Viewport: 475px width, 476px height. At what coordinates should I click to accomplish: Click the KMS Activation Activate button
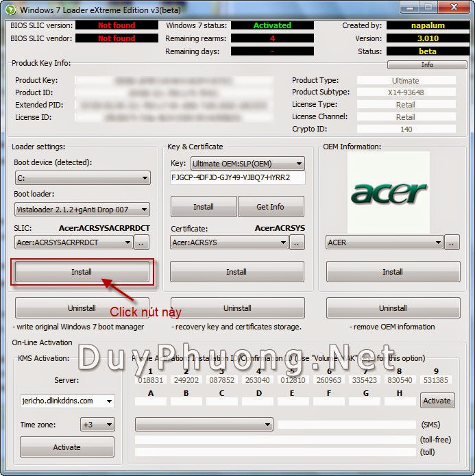(67, 447)
